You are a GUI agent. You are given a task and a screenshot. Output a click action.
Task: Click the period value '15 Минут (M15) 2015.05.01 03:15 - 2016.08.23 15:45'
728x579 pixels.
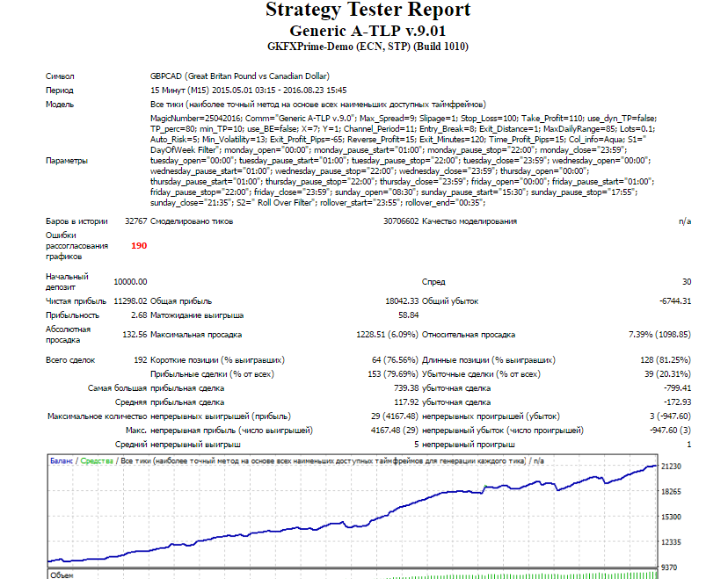pos(249,90)
